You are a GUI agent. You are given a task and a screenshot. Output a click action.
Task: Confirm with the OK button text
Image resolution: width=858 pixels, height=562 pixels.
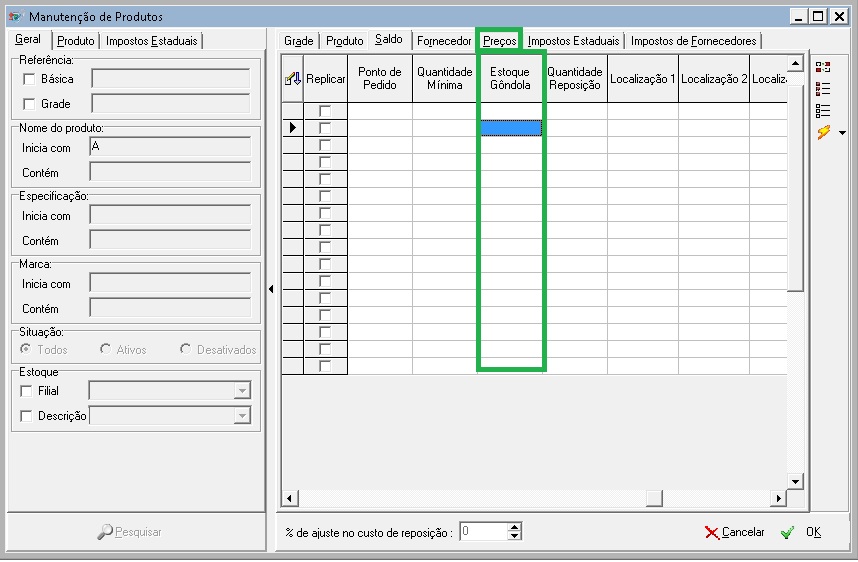point(814,532)
